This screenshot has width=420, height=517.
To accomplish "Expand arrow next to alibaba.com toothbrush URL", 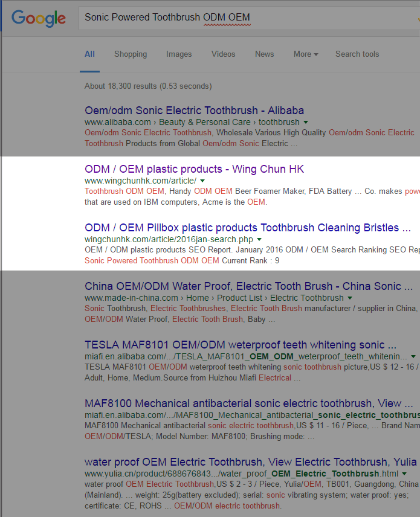I will [306, 123].
